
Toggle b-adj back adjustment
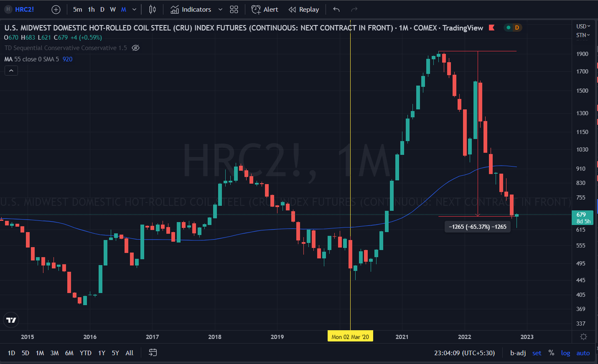pyautogui.click(x=518, y=353)
